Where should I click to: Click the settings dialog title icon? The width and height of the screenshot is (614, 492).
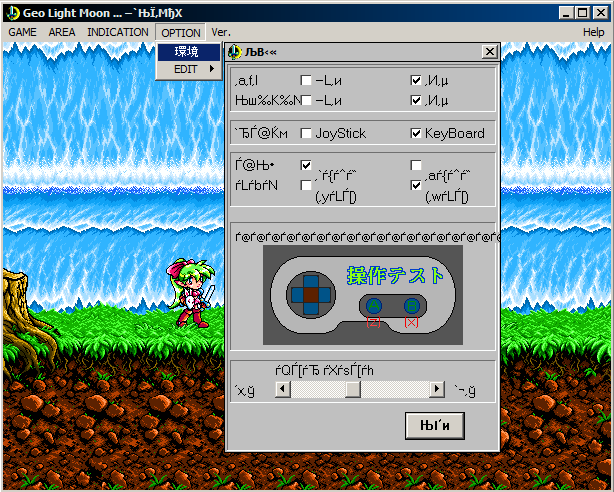pos(235,52)
